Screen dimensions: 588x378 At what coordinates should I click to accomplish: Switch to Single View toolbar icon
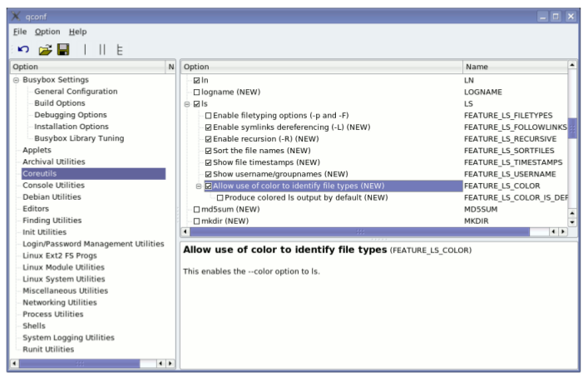[x=84, y=50]
